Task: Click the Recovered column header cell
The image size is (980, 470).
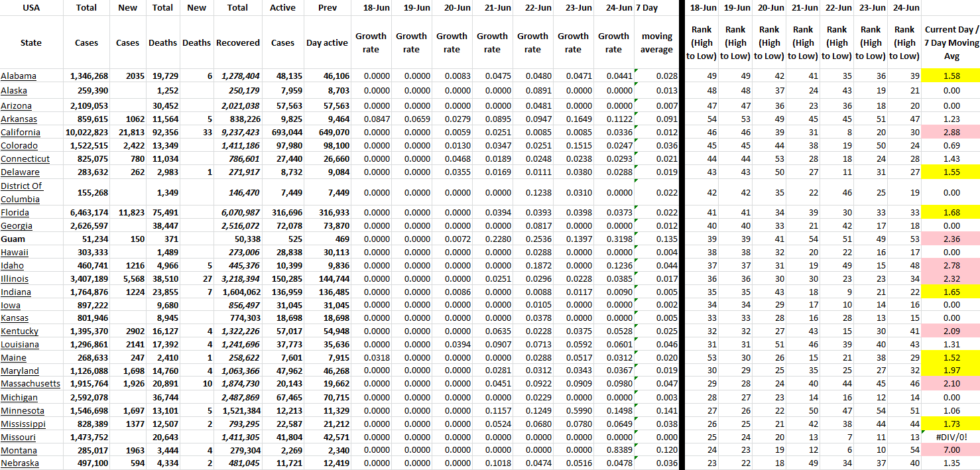Action: pos(237,42)
